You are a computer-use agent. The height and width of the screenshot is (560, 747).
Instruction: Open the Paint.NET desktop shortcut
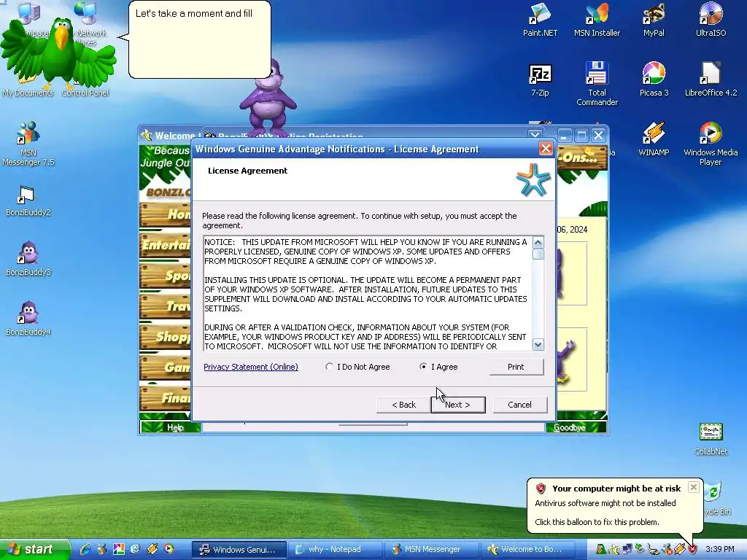coord(540,20)
